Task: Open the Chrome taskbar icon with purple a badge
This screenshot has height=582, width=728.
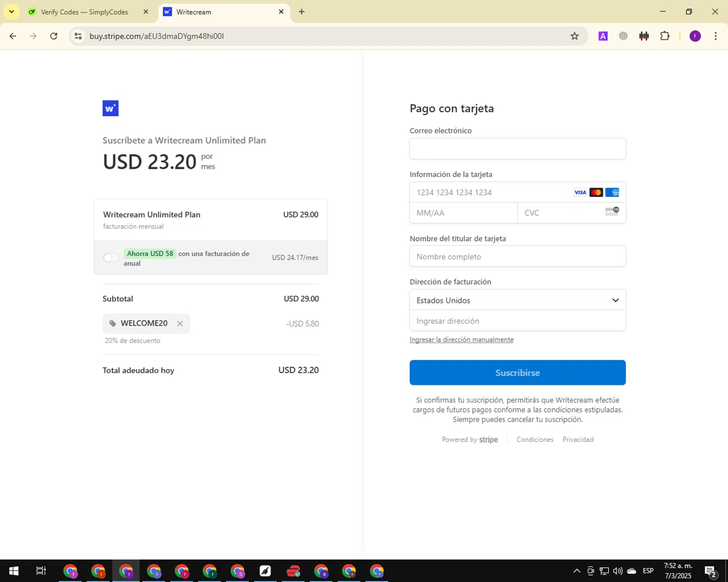Action: click(321, 571)
